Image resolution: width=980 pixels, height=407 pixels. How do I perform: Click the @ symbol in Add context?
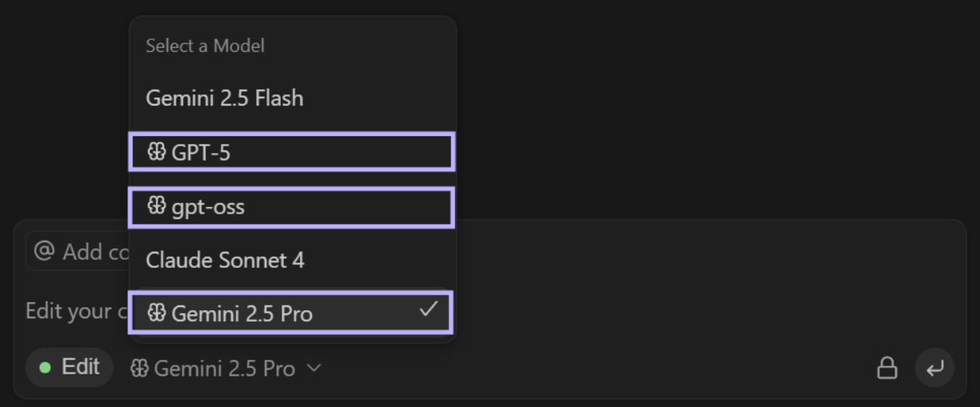(45, 252)
